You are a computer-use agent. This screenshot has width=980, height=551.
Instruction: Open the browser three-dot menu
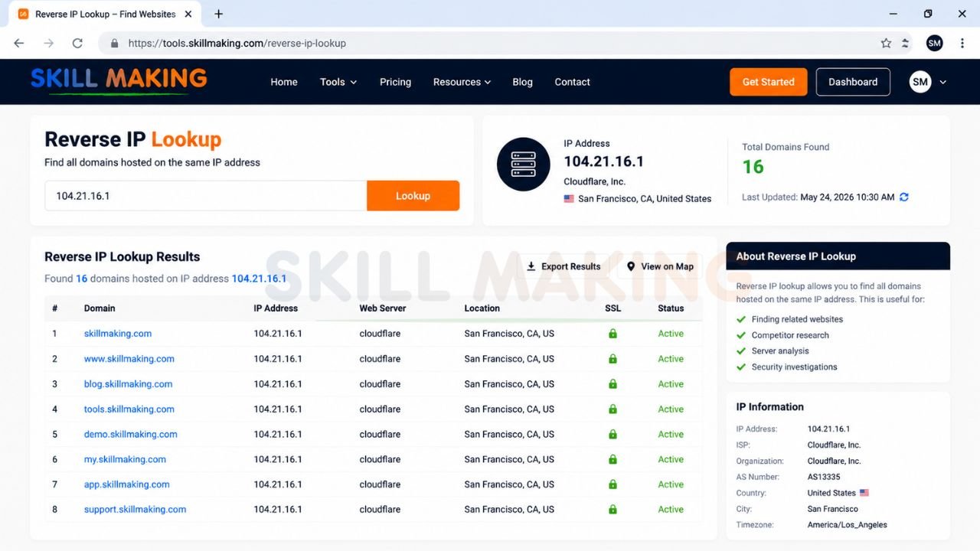(962, 44)
